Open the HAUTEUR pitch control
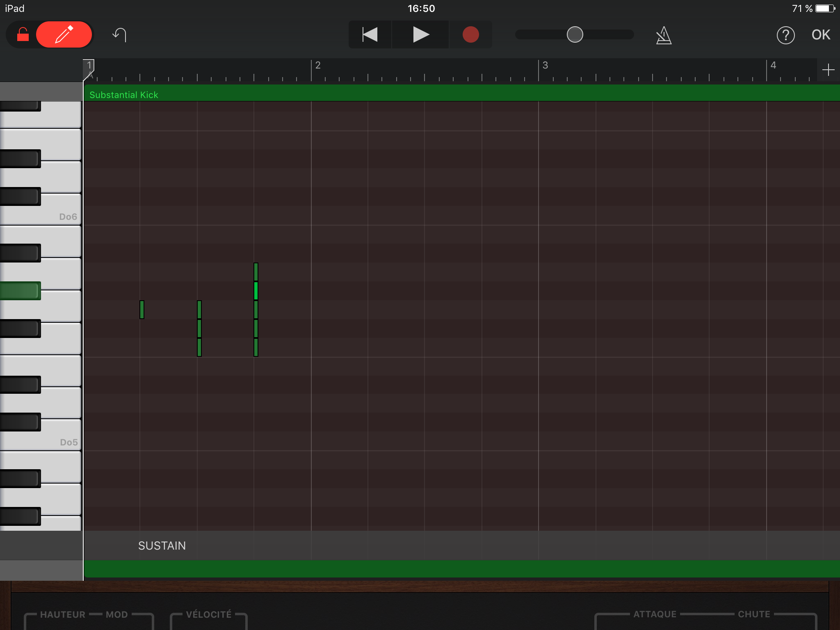The height and width of the screenshot is (630, 840). (63, 614)
